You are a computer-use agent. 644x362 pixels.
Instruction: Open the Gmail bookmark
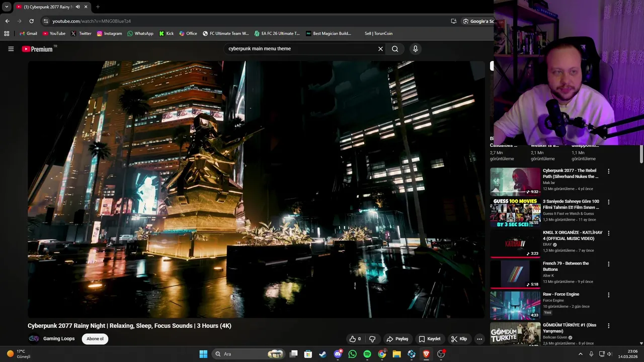pos(28,34)
